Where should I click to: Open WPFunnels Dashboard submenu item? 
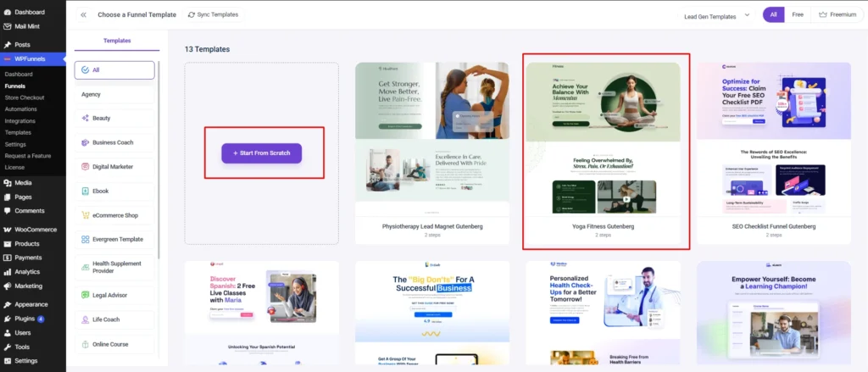click(x=19, y=75)
